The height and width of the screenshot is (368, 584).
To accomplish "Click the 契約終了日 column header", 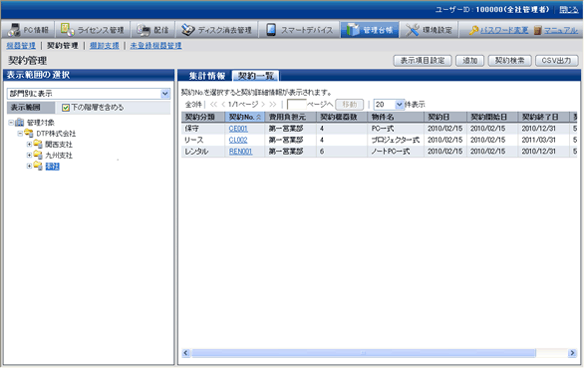I will [543, 117].
